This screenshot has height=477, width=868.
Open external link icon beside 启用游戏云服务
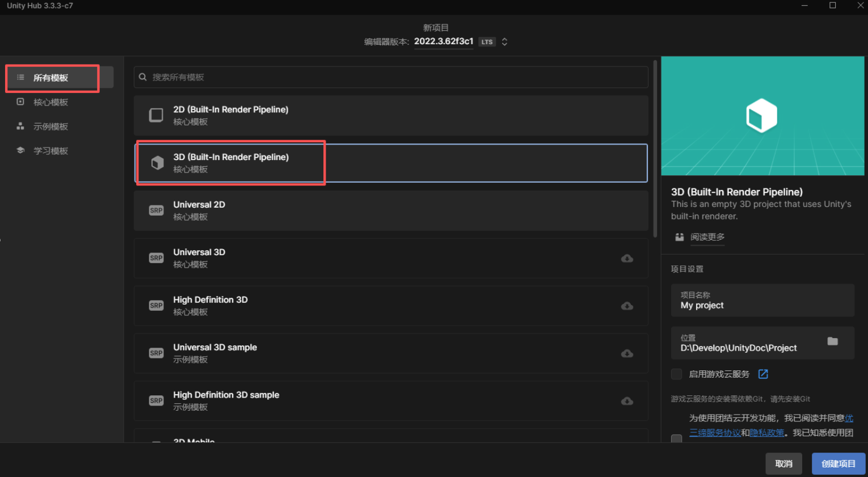click(x=763, y=374)
